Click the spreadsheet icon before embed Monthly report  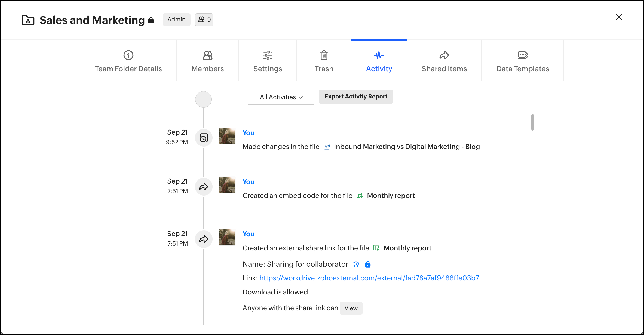(360, 196)
